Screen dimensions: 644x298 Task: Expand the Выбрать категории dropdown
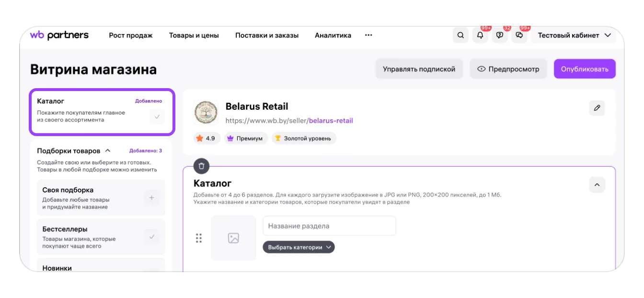pos(299,247)
